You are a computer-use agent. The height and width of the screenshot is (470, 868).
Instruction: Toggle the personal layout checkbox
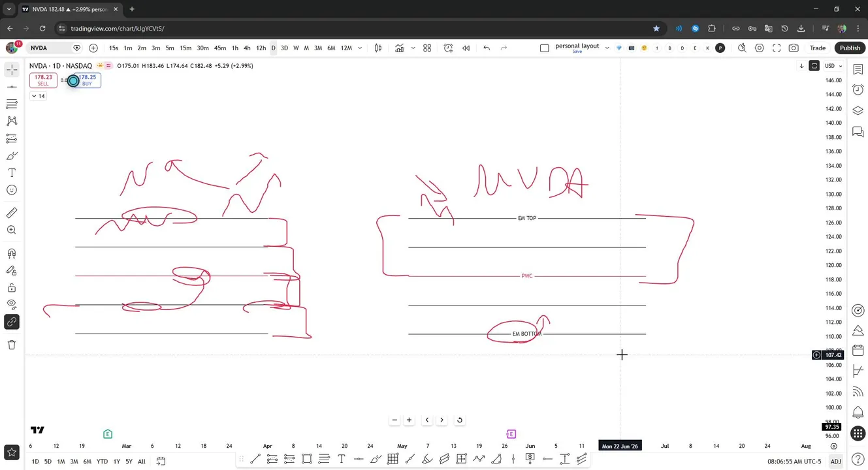(x=545, y=48)
